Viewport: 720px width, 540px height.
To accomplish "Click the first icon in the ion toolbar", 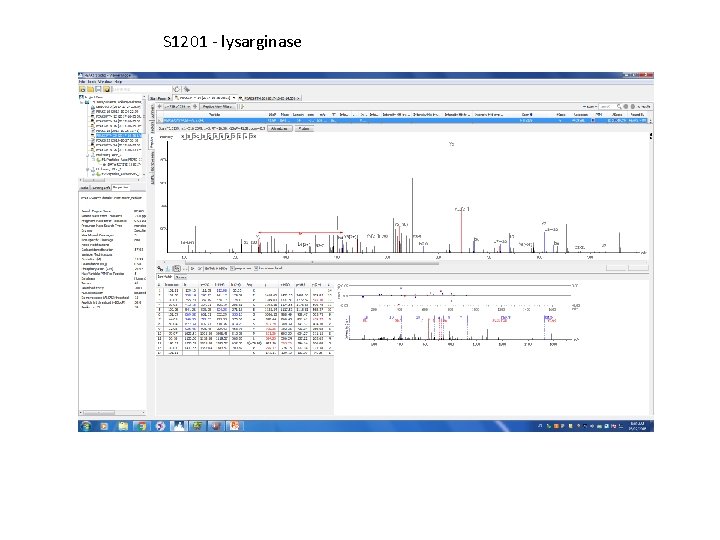I will (160, 268).
